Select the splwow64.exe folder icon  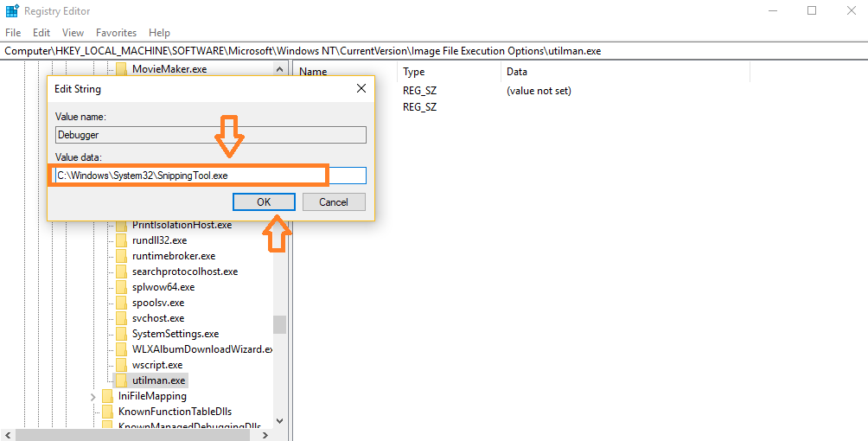(122, 287)
